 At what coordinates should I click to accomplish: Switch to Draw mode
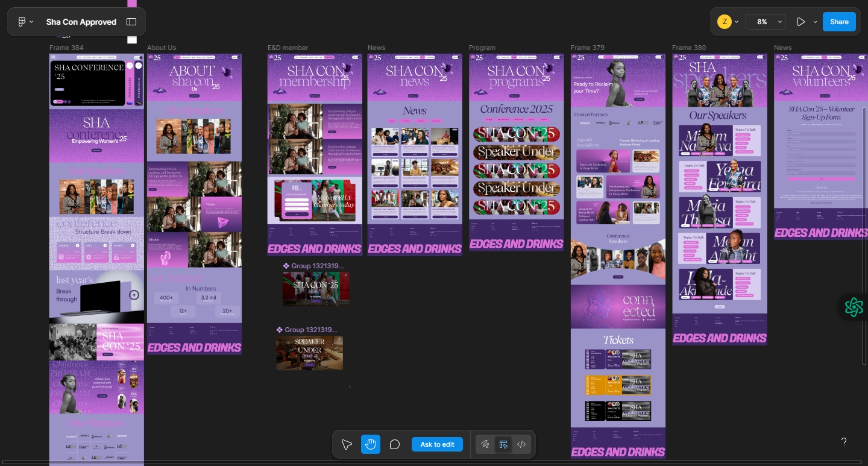click(485, 444)
